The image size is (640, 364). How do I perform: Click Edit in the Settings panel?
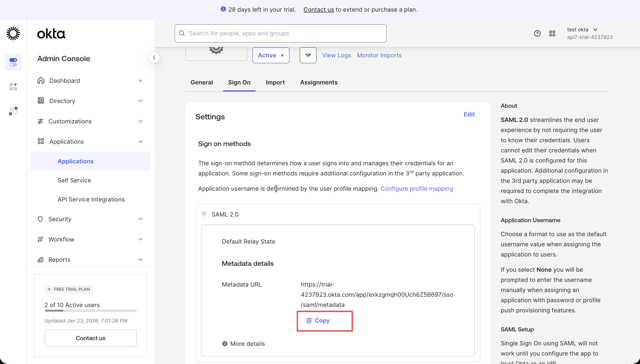click(469, 114)
